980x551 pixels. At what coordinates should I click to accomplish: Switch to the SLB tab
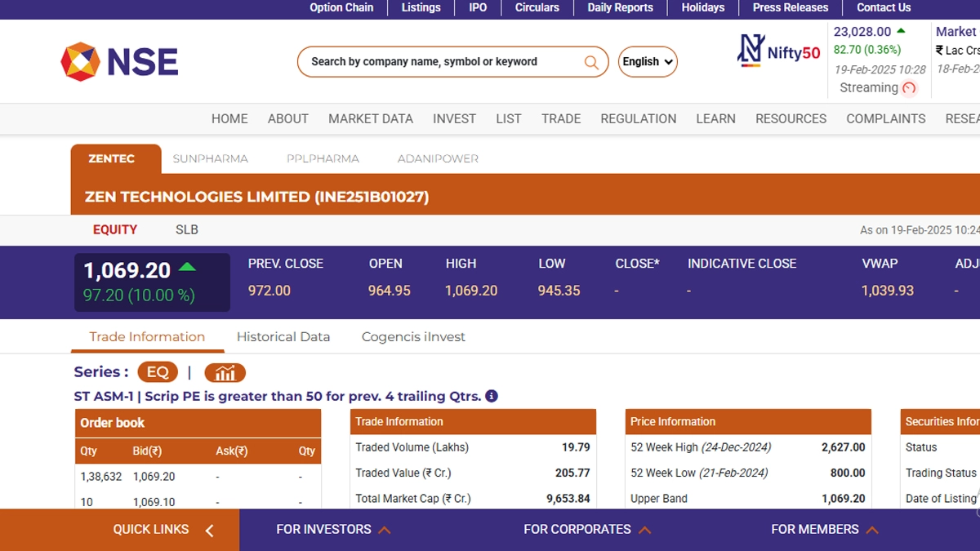[x=187, y=229]
